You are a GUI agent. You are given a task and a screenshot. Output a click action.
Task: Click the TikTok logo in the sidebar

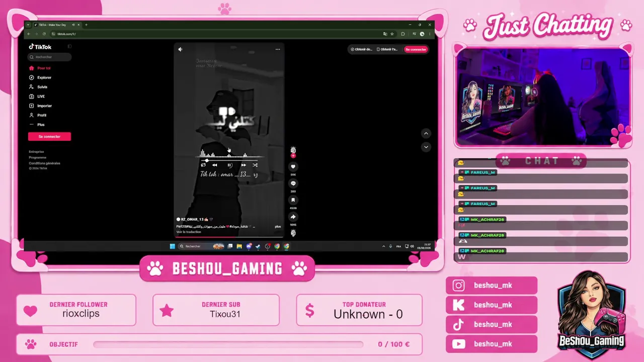coord(40,47)
